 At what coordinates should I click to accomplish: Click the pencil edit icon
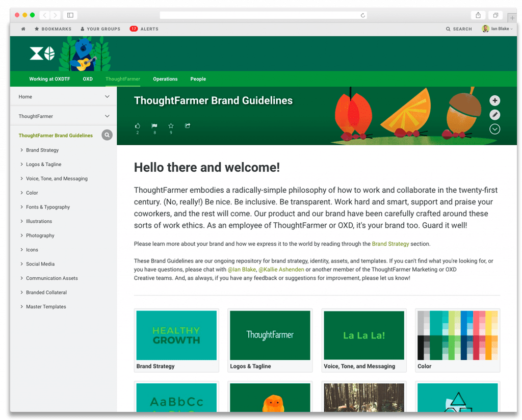[494, 115]
